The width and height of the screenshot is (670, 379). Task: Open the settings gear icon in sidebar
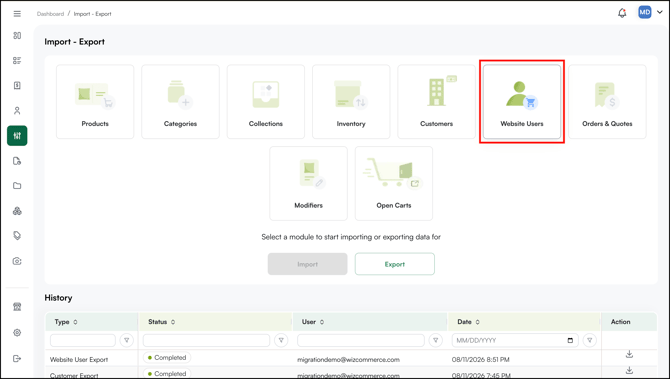pos(17,332)
